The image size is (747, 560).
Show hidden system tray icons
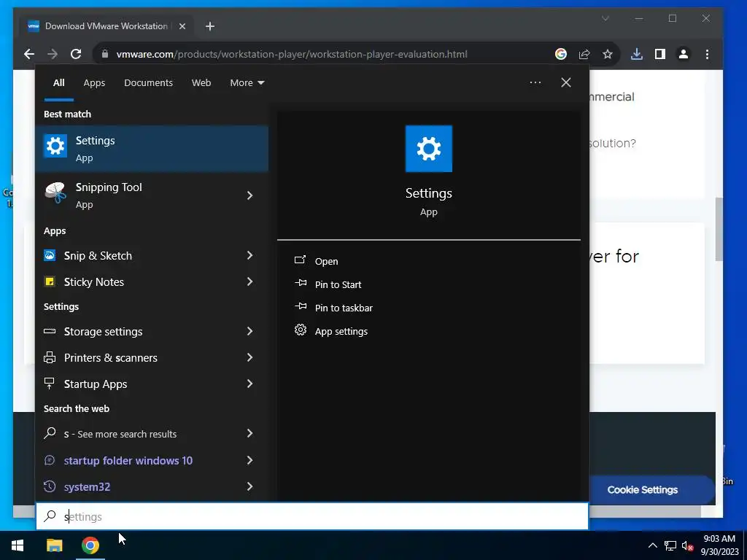(653, 545)
